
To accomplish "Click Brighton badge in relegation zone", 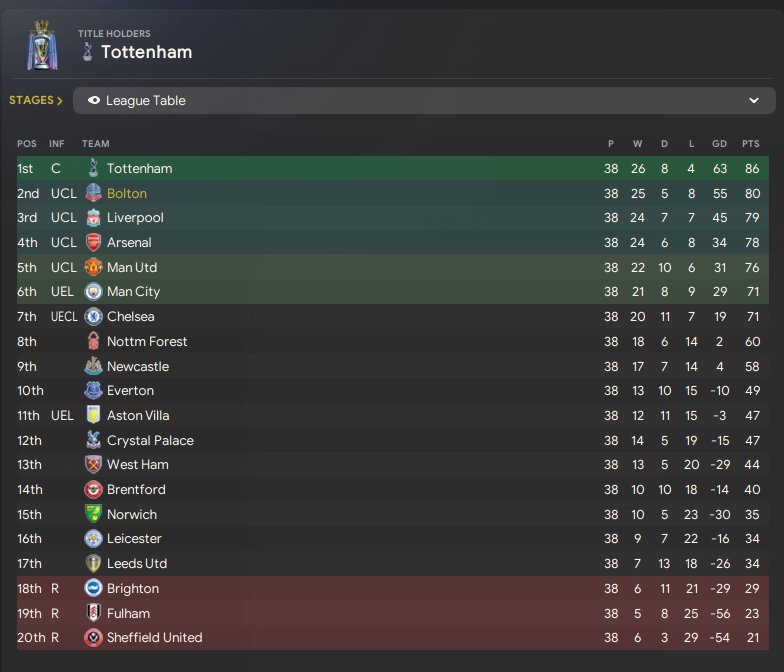I will point(93,588).
